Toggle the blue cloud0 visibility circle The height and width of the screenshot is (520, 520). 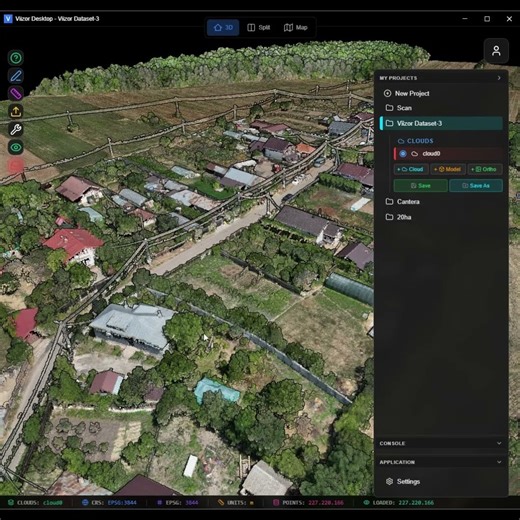(403, 154)
